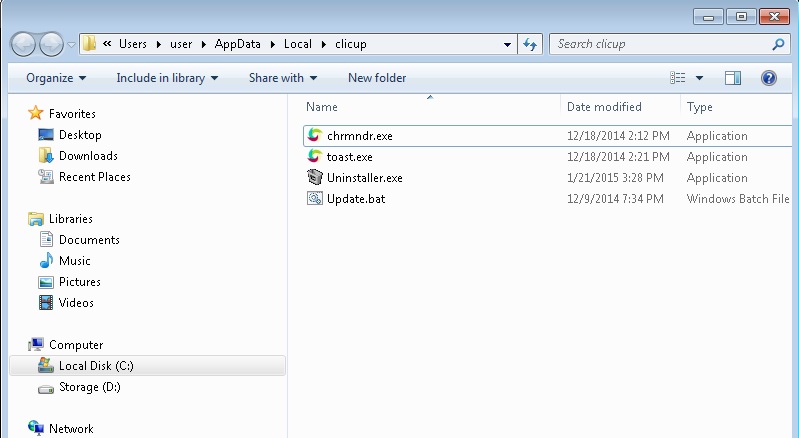Open the Share with dropdown
The width and height of the screenshot is (799, 438).
[283, 78]
